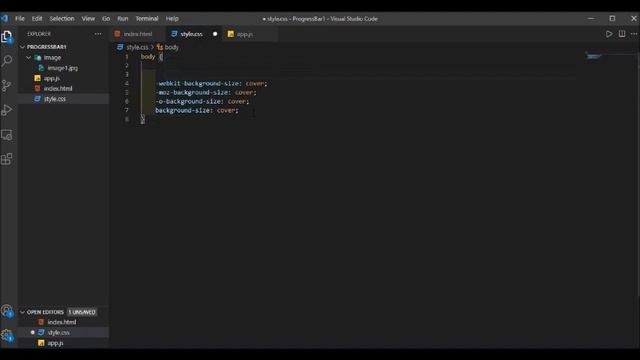The height and width of the screenshot is (360, 640).
Task: Open the View menu
Action: coord(88,19)
